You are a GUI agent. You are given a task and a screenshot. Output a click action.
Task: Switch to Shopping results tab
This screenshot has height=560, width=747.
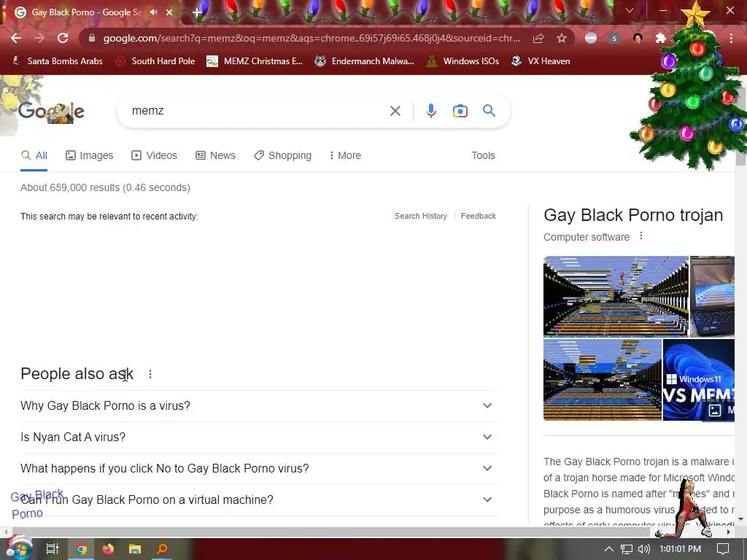pos(282,156)
